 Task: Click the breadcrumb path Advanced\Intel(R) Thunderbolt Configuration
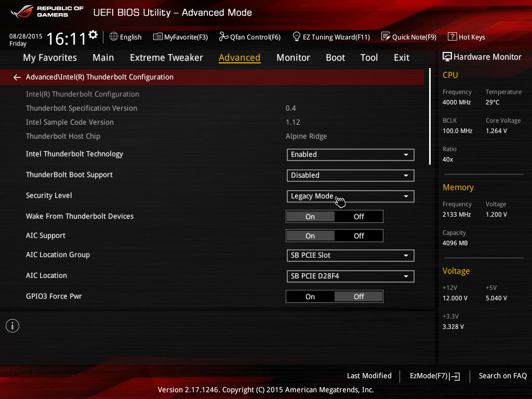(x=99, y=77)
